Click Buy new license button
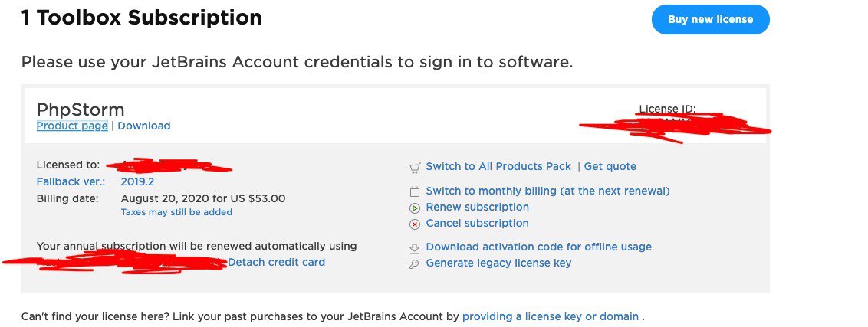 coord(710,19)
